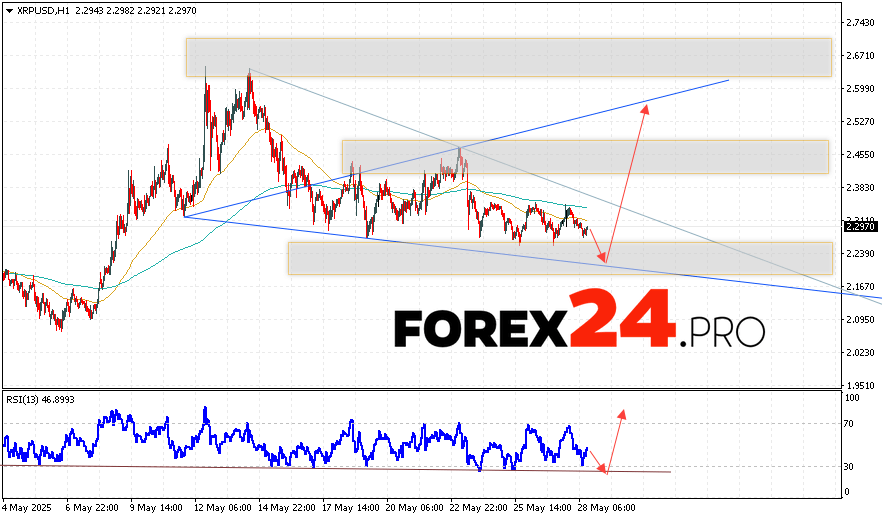Click the RSI 70 level label
The image size is (882, 519).
click(850, 424)
